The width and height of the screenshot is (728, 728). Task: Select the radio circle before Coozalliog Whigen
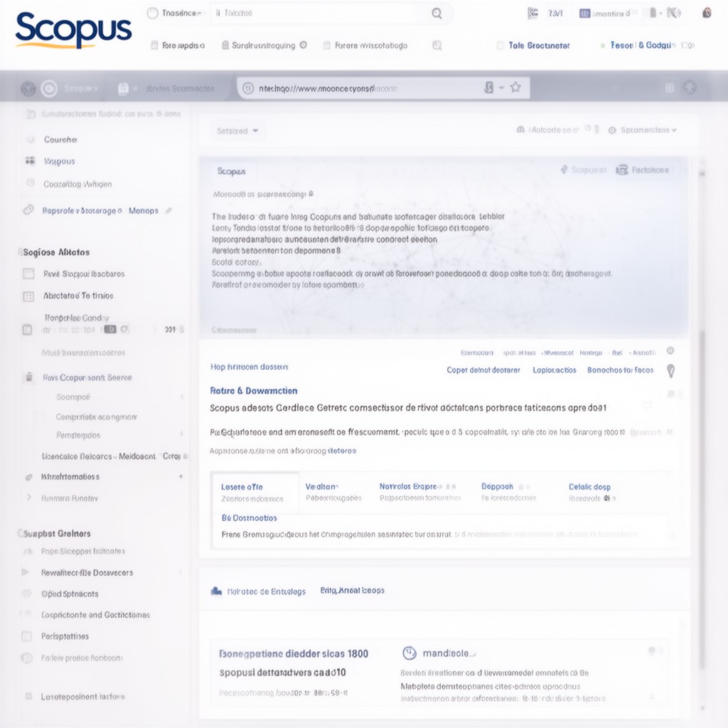coord(31,183)
